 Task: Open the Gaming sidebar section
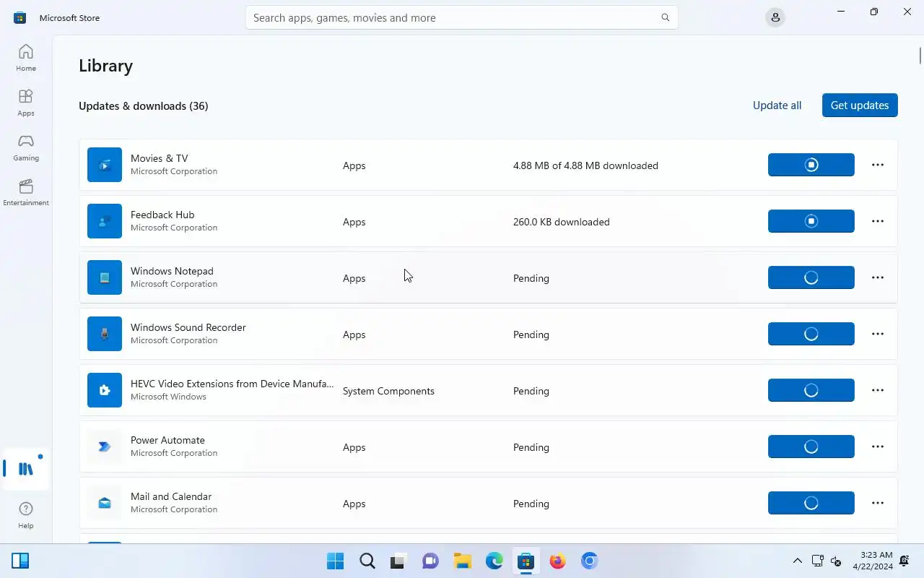pyautogui.click(x=26, y=147)
